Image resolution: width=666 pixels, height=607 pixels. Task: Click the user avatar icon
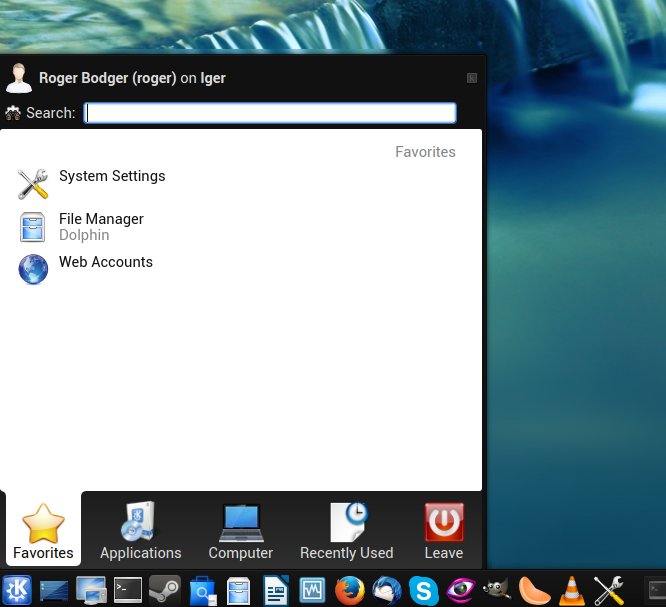[x=19, y=78]
